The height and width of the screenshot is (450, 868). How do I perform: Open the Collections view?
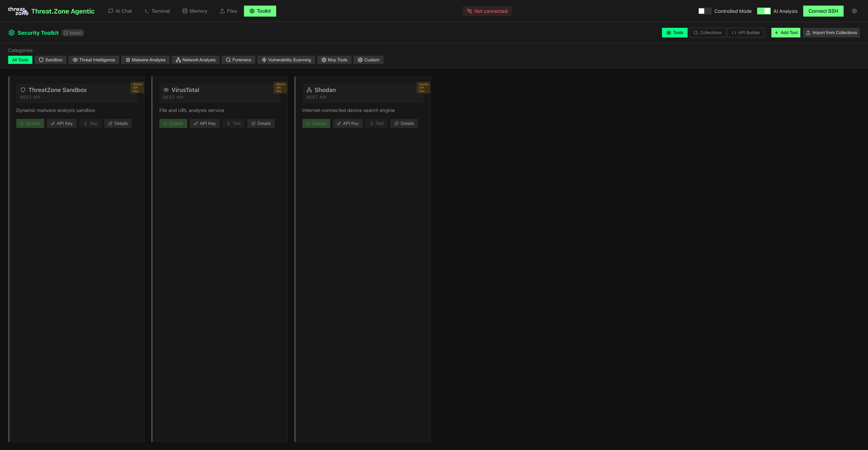[x=707, y=32]
